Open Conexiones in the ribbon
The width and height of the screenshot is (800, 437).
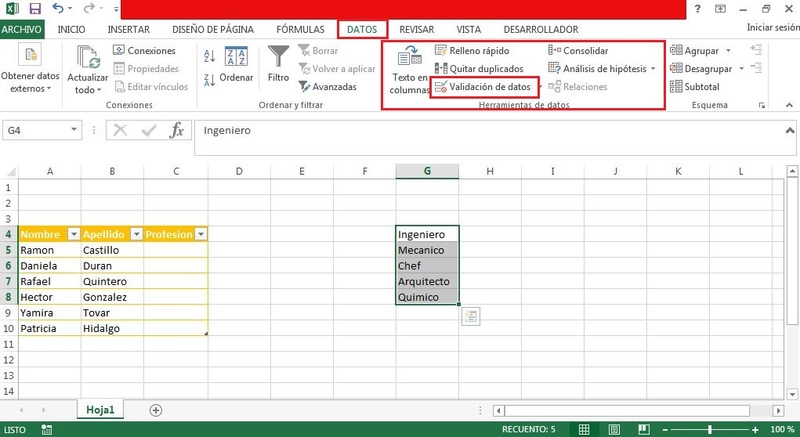[144, 50]
